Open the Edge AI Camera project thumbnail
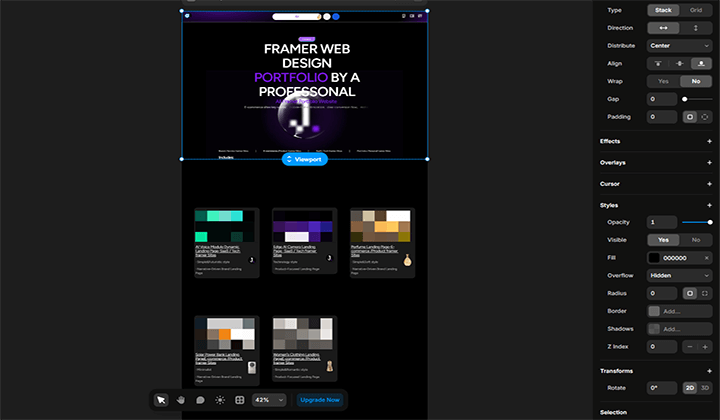The image size is (720, 420). 303,226
